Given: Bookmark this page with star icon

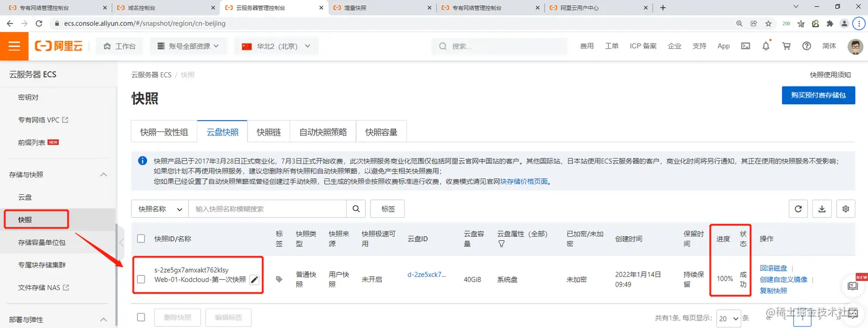Looking at the screenshot, I should point(768,24).
